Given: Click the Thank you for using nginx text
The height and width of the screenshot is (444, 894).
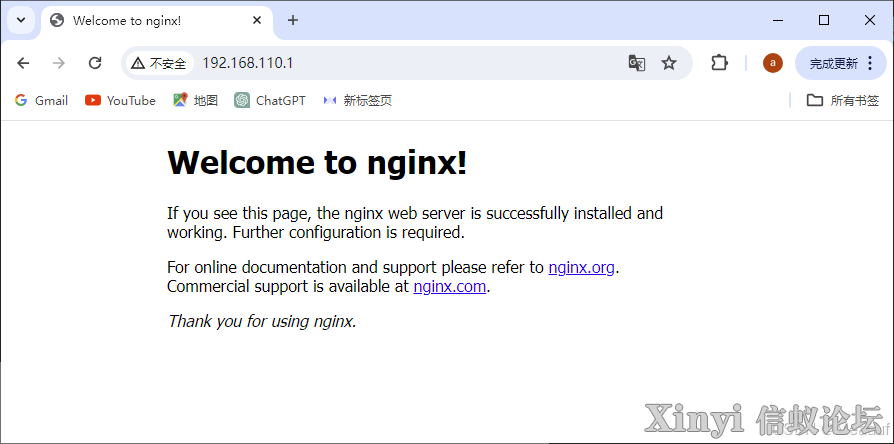Looking at the screenshot, I should pos(262,321).
